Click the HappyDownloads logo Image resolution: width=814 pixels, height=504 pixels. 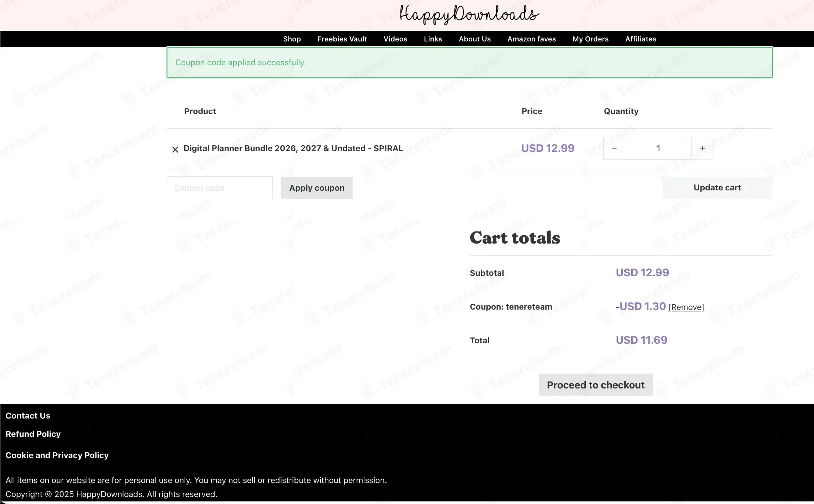[x=469, y=15]
